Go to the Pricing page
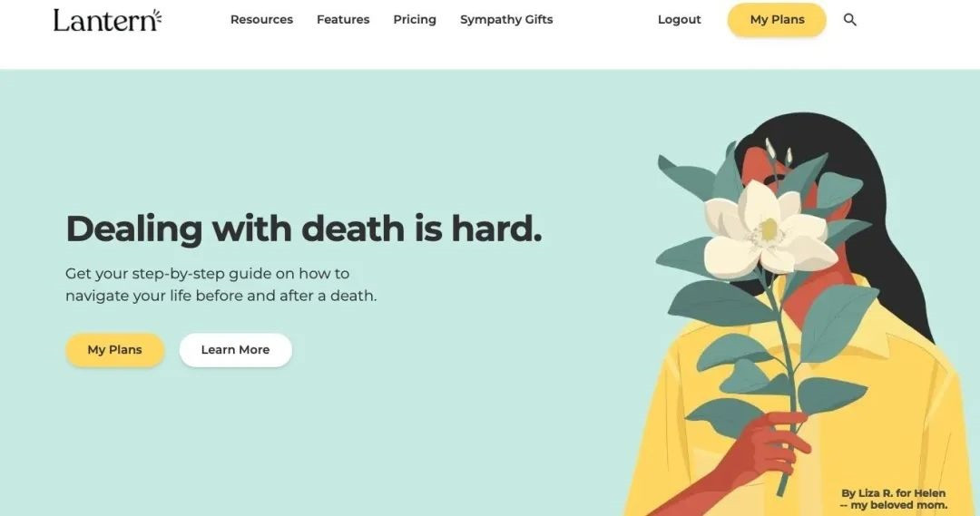980x516 pixels. 415,19
